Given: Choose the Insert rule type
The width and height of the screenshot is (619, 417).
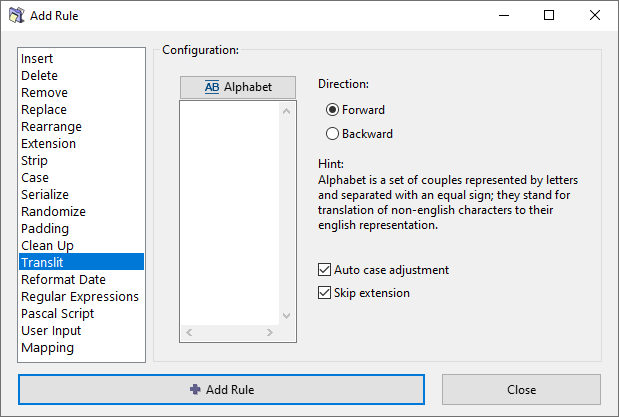Looking at the screenshot, I should click(x=38, y=59).
